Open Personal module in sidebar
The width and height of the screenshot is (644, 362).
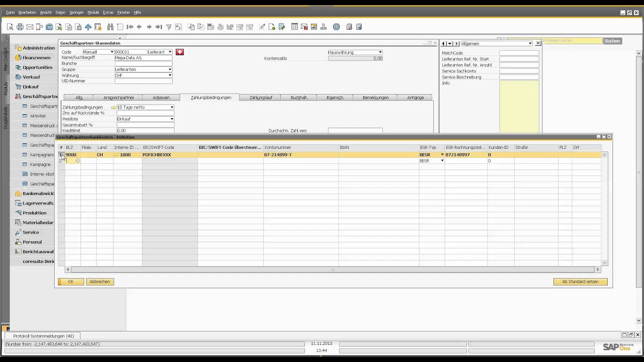click(32, 242)
